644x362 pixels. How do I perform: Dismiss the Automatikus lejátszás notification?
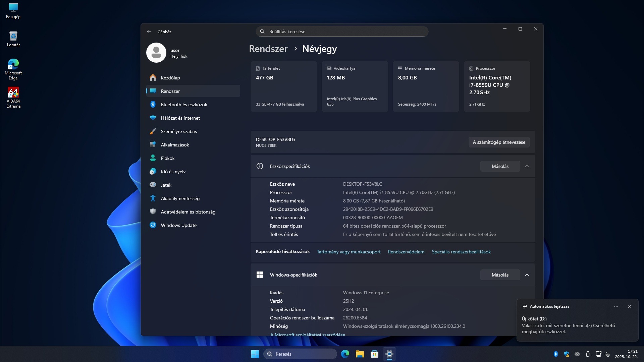pyautogui.click(x=630, y=306)
